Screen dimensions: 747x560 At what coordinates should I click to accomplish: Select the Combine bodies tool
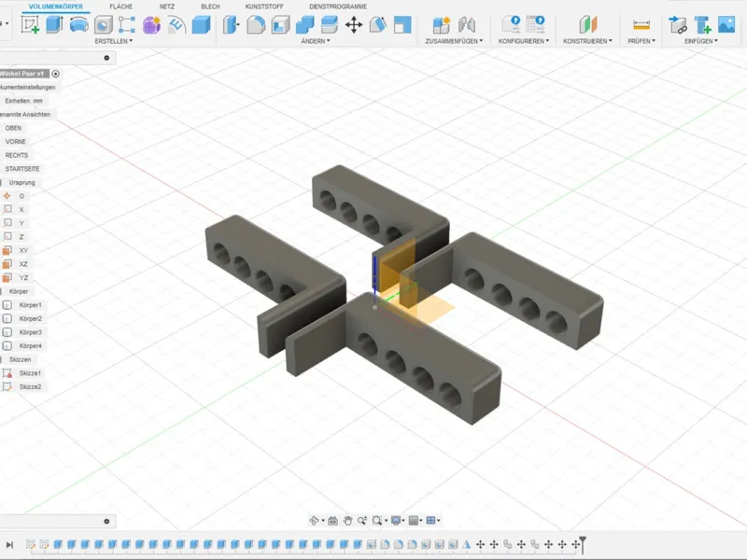(x=305, y=25)
